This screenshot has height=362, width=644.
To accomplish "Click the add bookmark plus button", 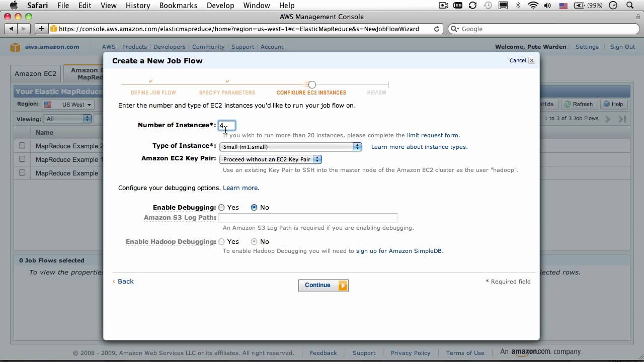I will [41, 29].
